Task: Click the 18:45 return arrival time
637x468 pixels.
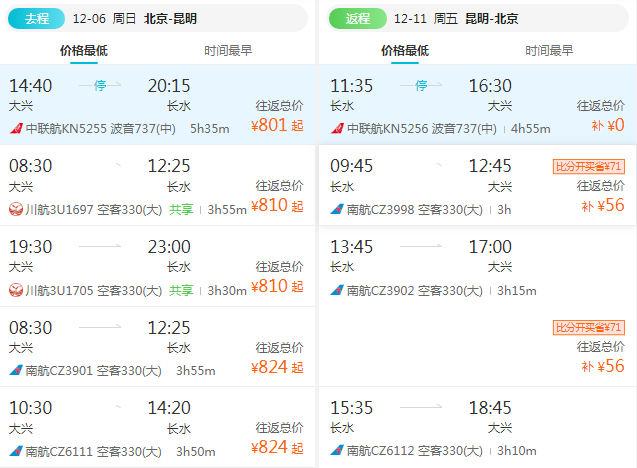Action: 490,408
